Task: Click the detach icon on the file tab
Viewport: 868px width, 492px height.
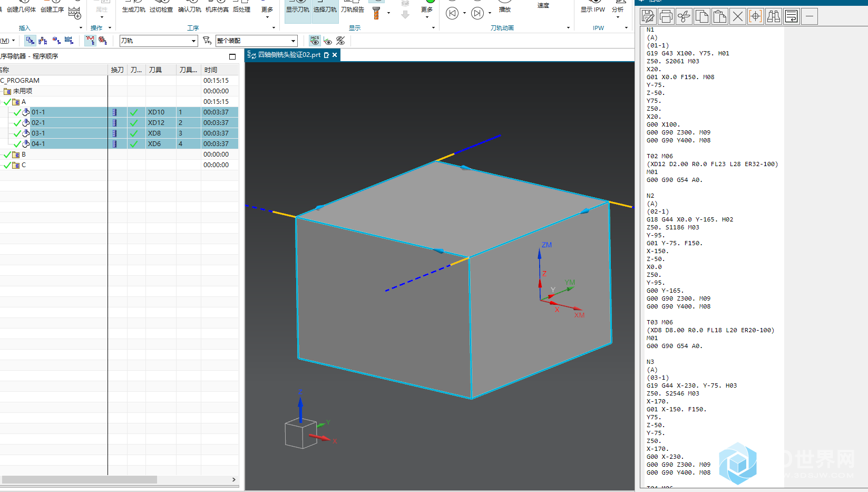Action: (327, 55)
